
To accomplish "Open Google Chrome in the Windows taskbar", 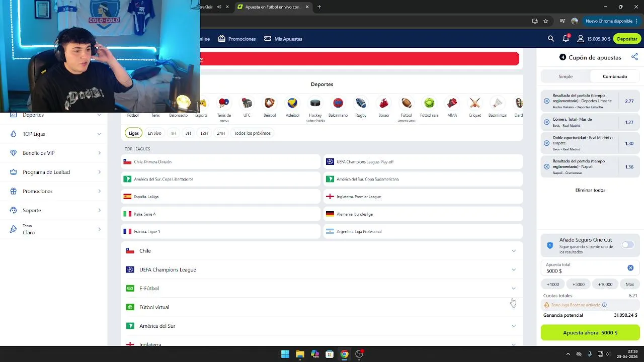I will (x=344, y=354).
